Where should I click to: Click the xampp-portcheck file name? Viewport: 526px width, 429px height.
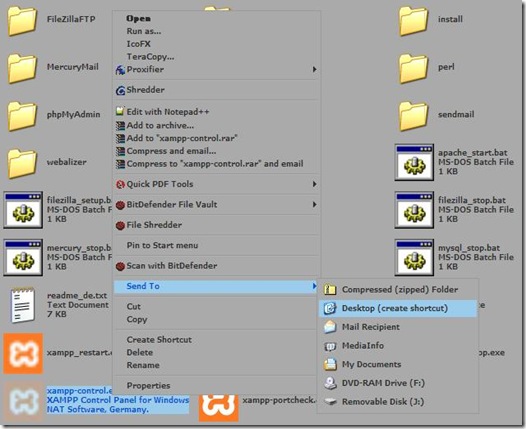(279, 400)
